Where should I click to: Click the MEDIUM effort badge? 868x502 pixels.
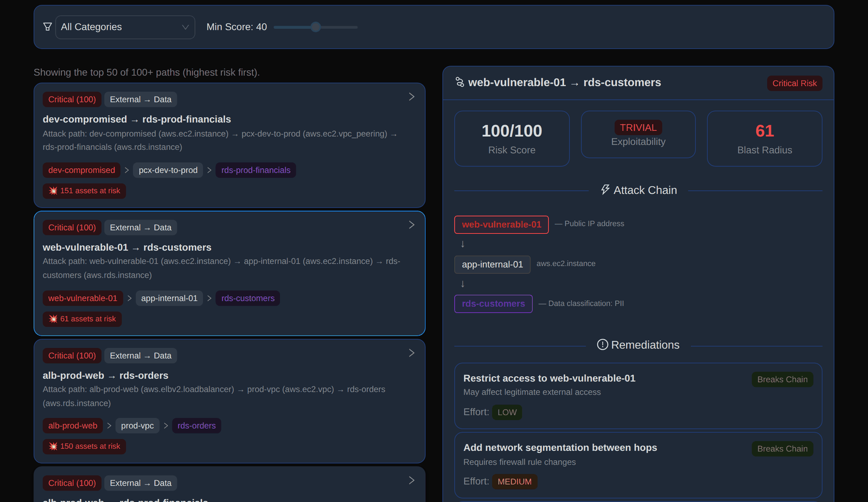click(515, 482)
